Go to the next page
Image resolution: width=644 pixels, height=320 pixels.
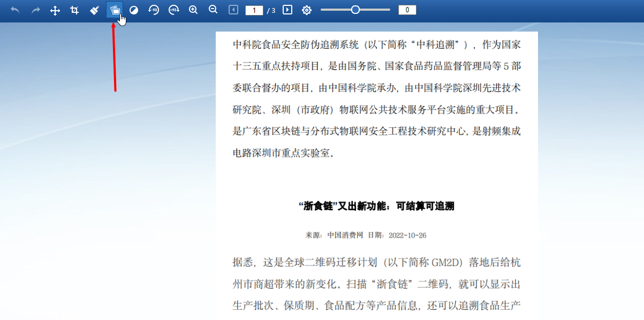tap(287, 10)
